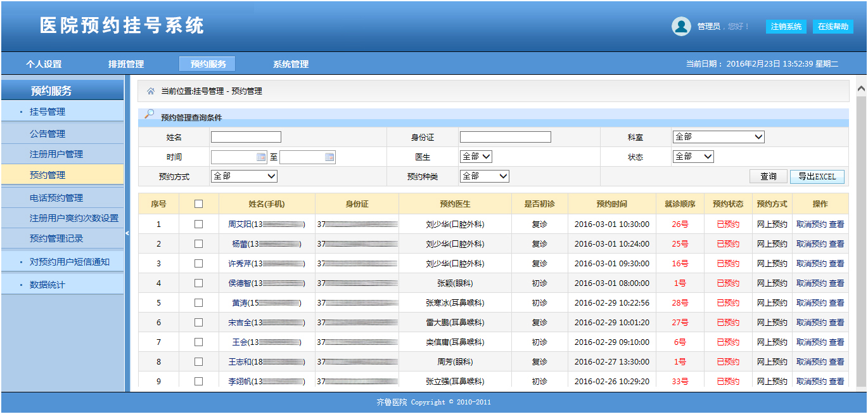Viewport: 868px width, 414px height.
Task: View details for 周艾阳's appointment
Action: point(837,224)
